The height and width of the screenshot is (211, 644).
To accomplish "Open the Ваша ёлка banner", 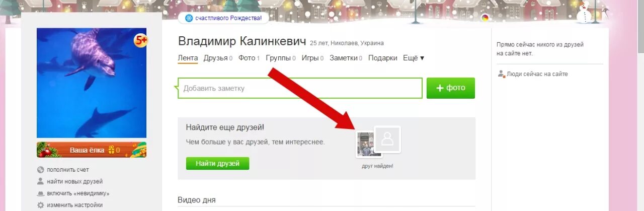I will point(92,150).
